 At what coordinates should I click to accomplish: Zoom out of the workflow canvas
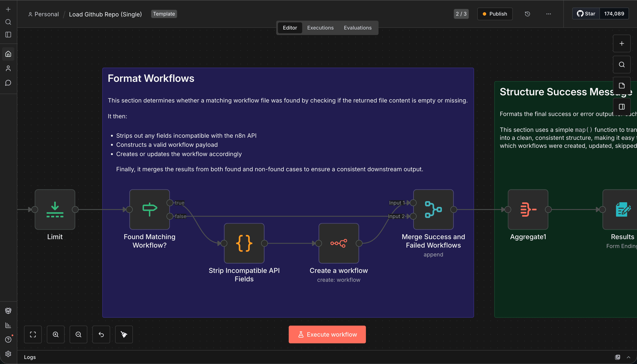(x=78, y=334)
